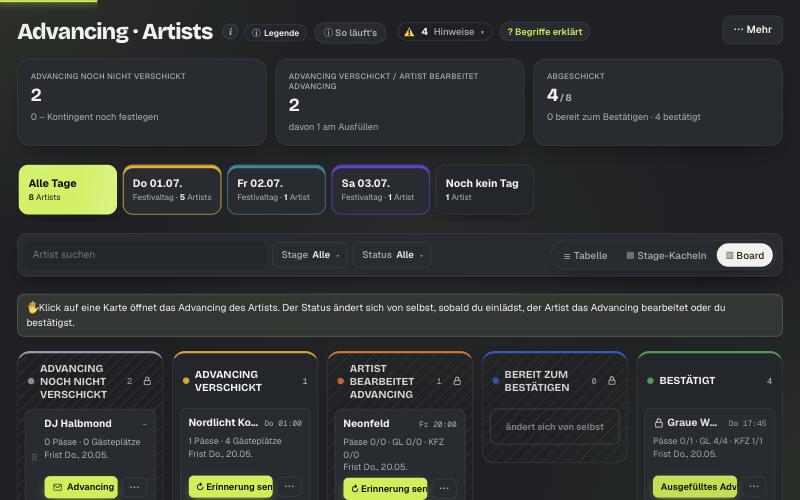The height and width of the screenshot is (500, 800).
Task: Open more options on DJ Halbmond card
Action: pos(134,487)
